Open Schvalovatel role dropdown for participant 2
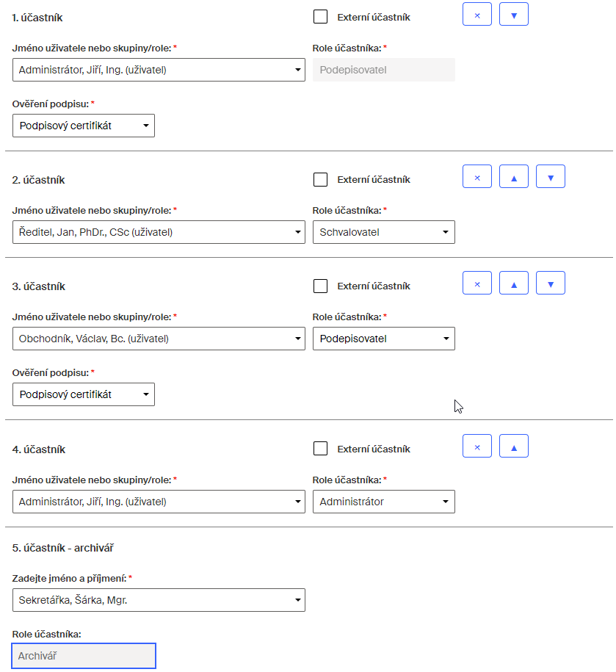The width and height of the screenshot is (616, 672). (384, 232)
